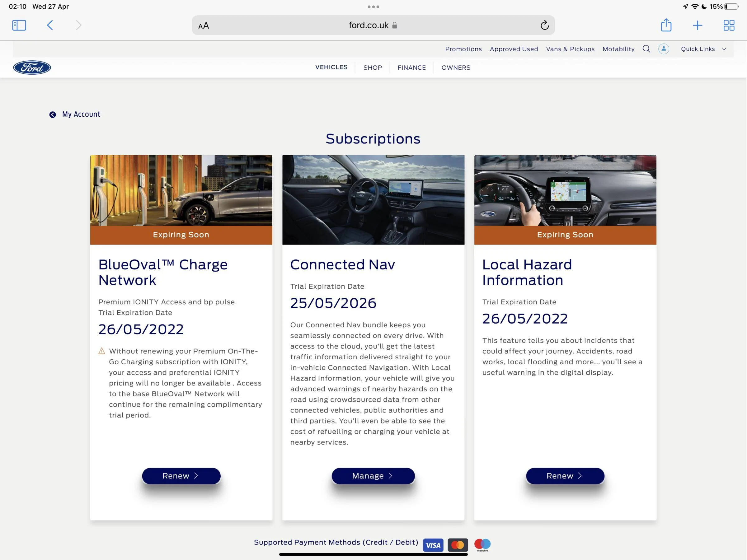This screenshot has height=560, width=747.
Task: Open the VEHICLES menu
Action: point(331,67)
